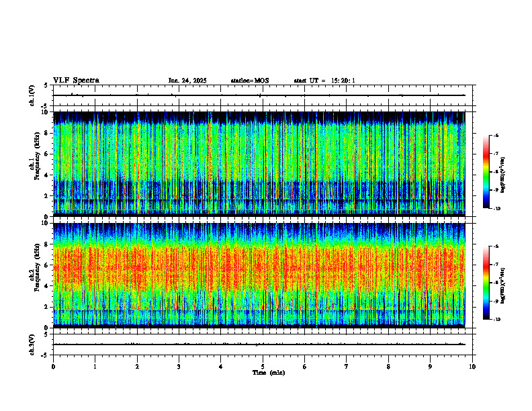Image resolution: width=532 pixels, height=411 pixels.
Task: Click the "VLF Spectra" plot title
Action: coord(76,81)
